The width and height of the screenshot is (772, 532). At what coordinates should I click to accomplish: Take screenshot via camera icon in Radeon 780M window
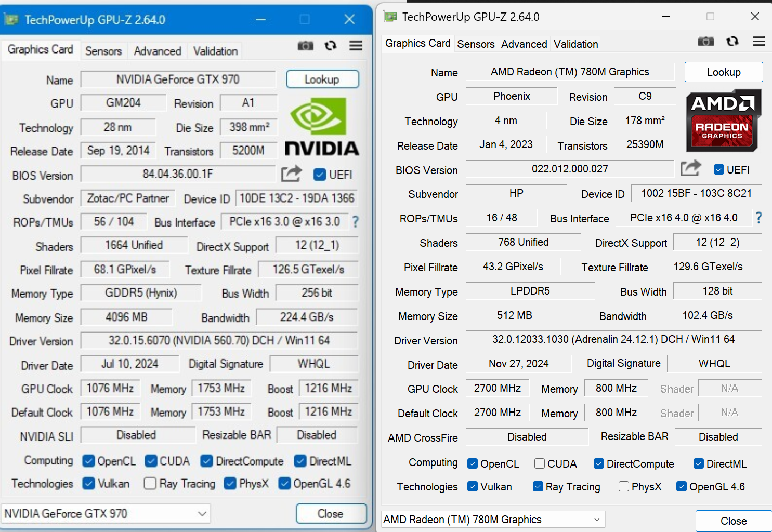click(x=705, y=42)
